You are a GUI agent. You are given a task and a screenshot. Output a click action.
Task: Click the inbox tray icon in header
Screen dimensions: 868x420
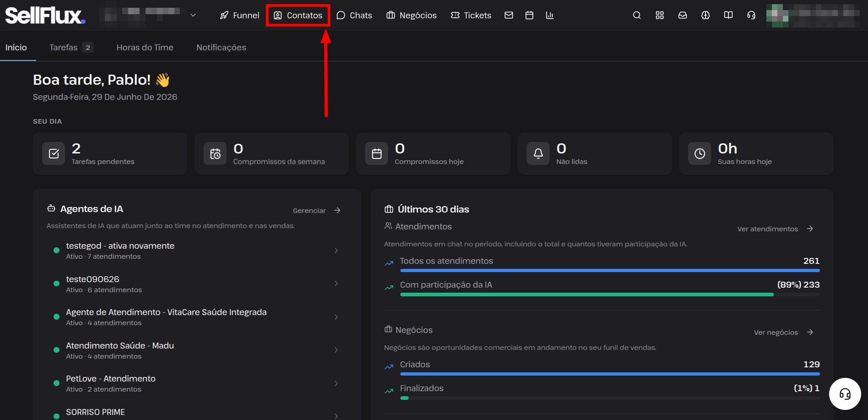point(682,15)
